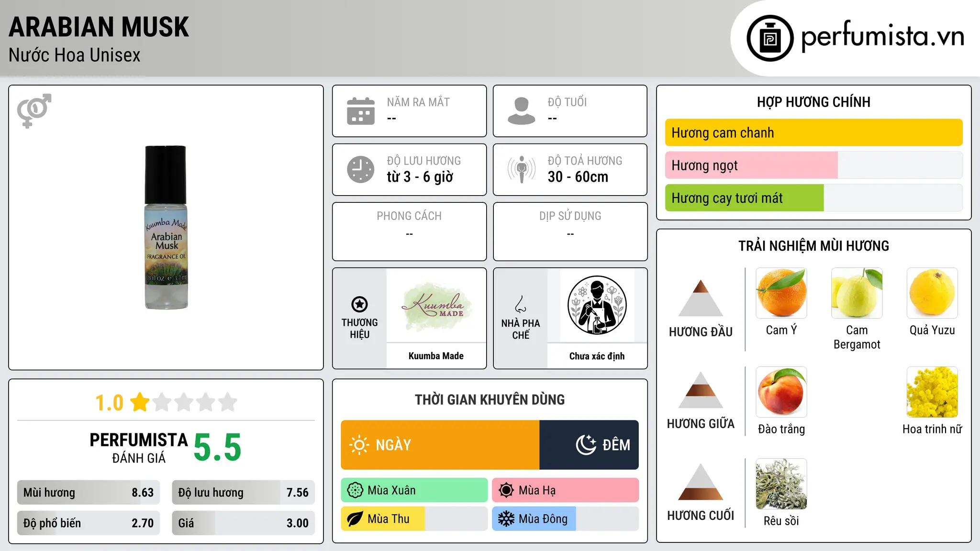
Task: Click the pink Hương ngọt accord bar
Action: (751, 165)
